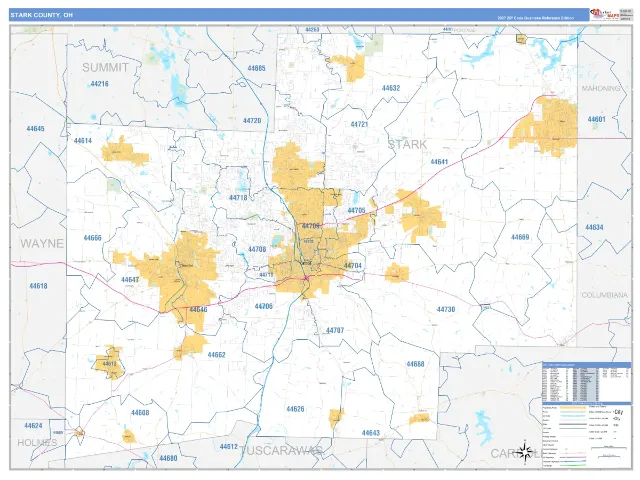Click ZIP code label 44645
This screenshot has height=480, width=640.
35,129
